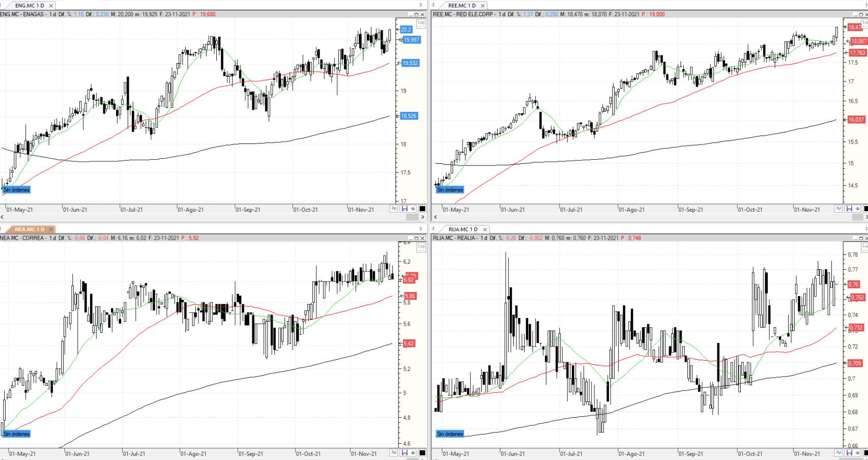Click 'Sin órdenes' label on REE.MC chart
The image size is (868, 460).
[450, 190]
